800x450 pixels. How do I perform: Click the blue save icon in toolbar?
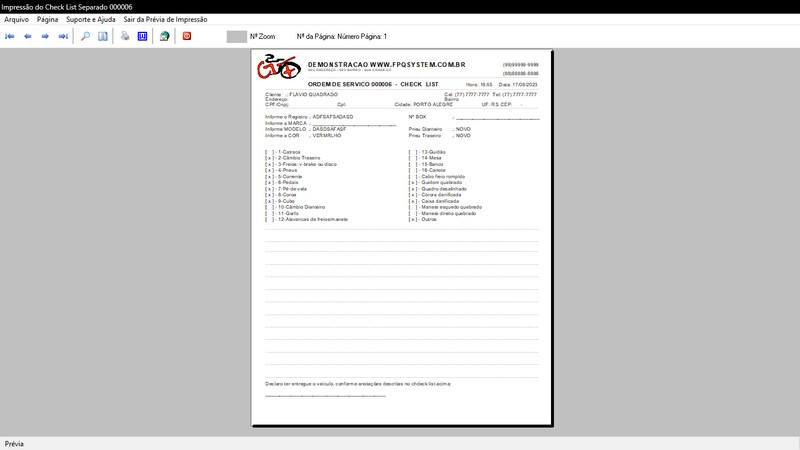tap(142, 36)
